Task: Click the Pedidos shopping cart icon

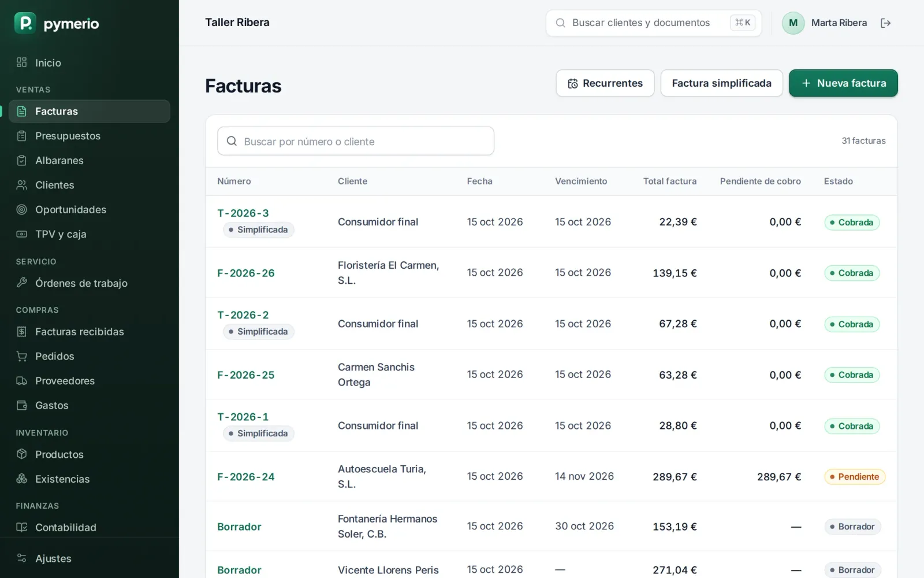Action: (22, 356)
